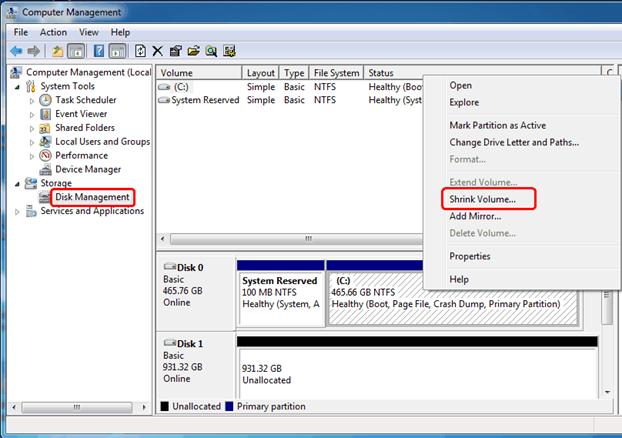The width and height of the screenshot is (622, 438).
Task: Expand Services and Applications node
Action: pyautogui.click(x=17, y=212)
